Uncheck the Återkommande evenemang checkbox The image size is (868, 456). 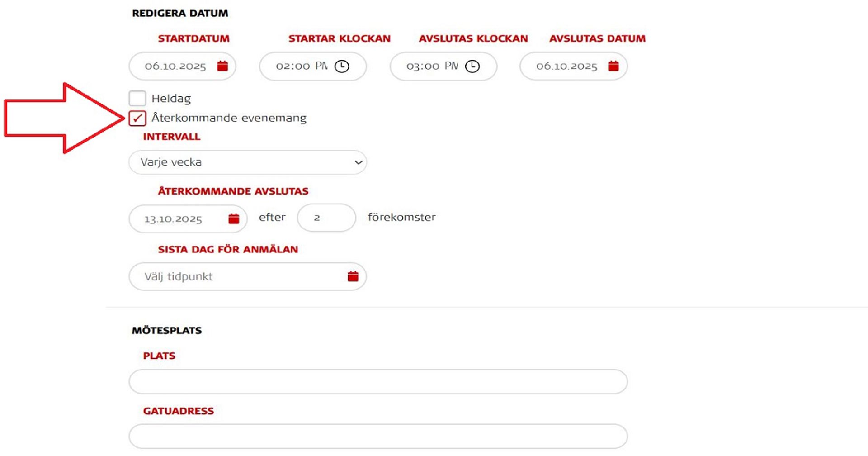coord(137,118)
